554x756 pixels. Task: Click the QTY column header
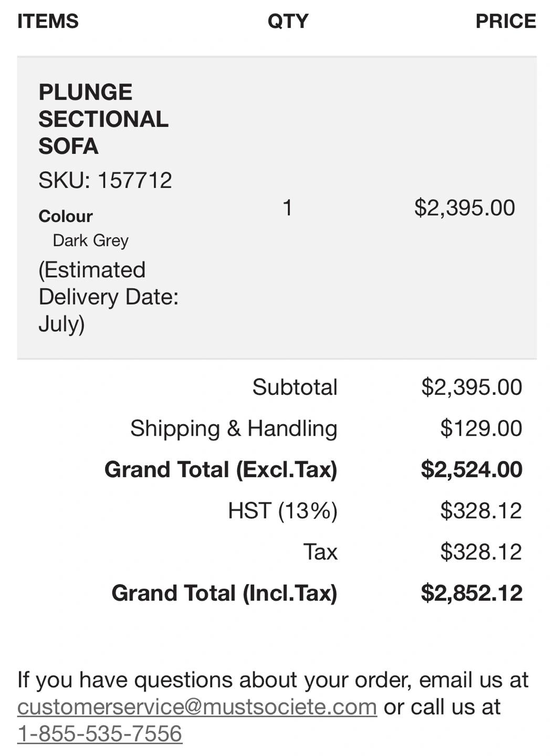288,22
